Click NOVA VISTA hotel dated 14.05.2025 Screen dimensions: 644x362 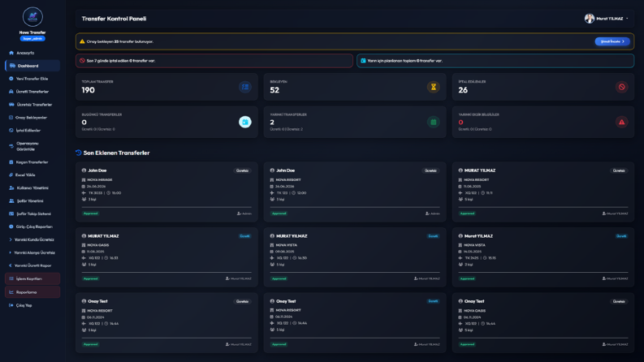pyautogui.click(x=475, y=245)
